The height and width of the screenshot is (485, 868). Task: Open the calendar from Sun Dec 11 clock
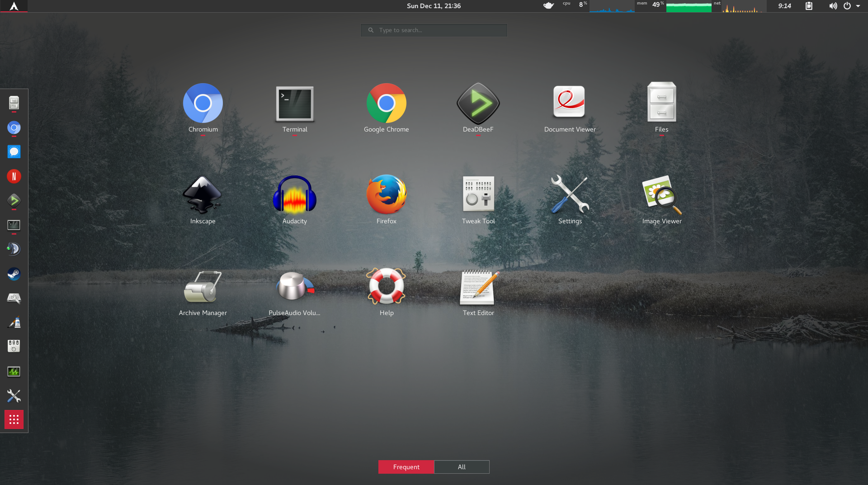point(434,6)
